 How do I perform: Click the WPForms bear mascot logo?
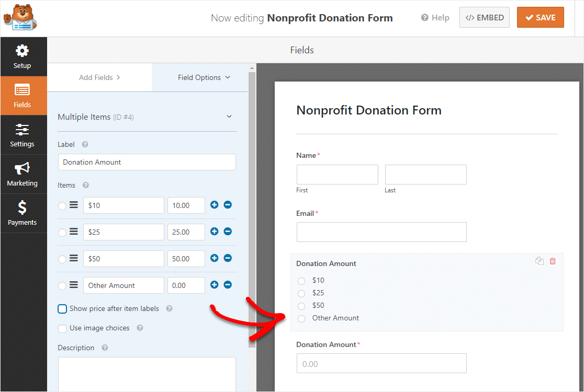20,17
